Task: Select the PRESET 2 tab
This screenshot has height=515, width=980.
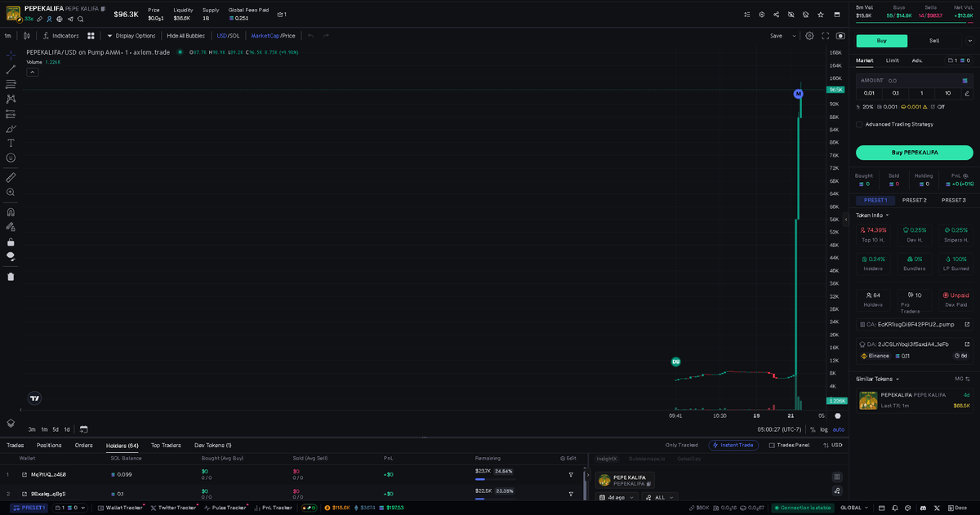Action: tap(915, 200)
